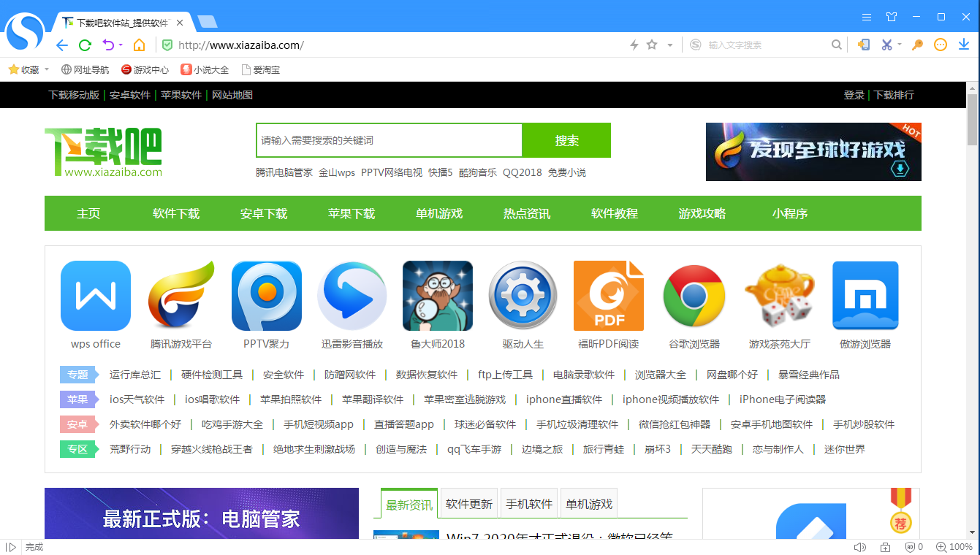Open 谷歌浏览器 Chrome download icon

(x=694, y=296)
